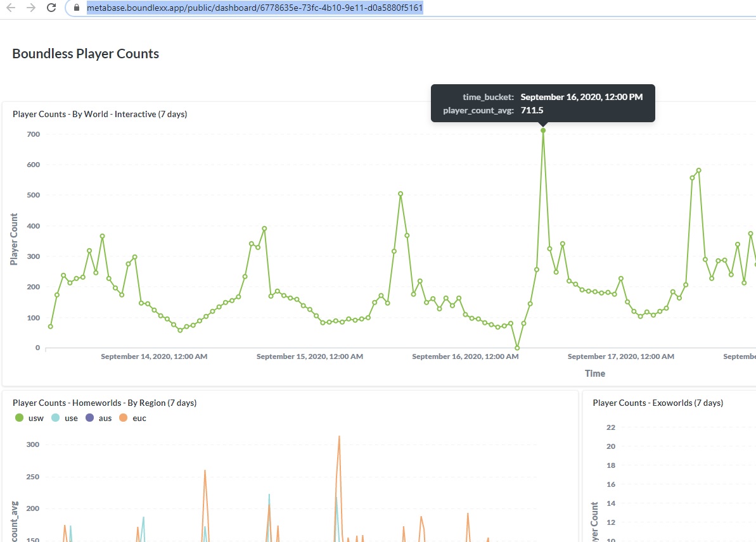Toggle the usw legend series
The height and width of the screenshot is (542, 756).
pyautogui.click(x=29, y=418)
